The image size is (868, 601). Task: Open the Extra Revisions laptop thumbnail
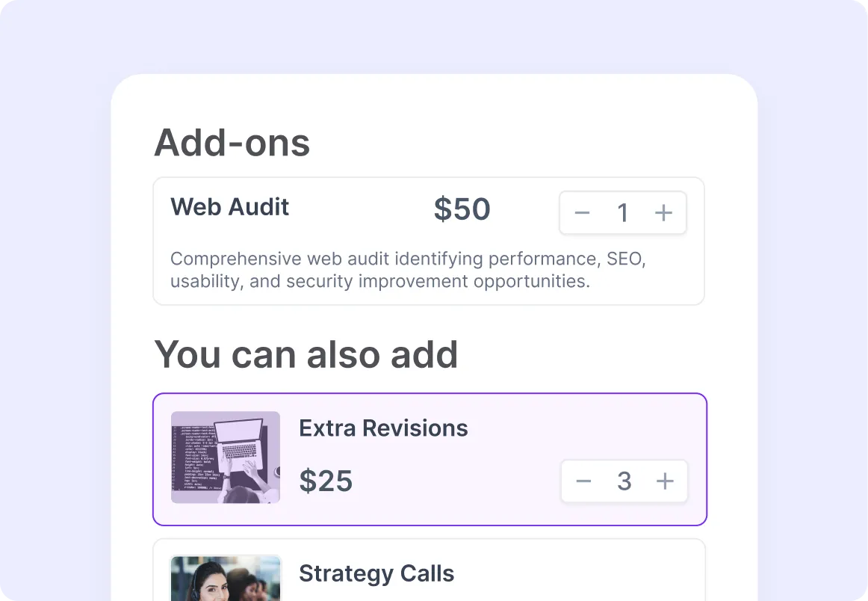click(x=226, y=457)
